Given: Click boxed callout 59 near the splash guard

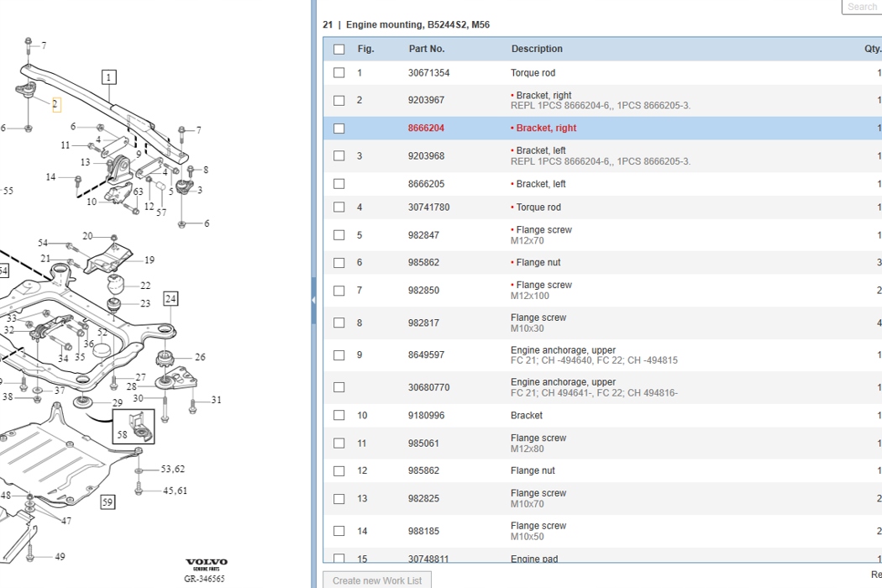Looking at the screenshot, I should pyautogui.click(x=108, y=502).
